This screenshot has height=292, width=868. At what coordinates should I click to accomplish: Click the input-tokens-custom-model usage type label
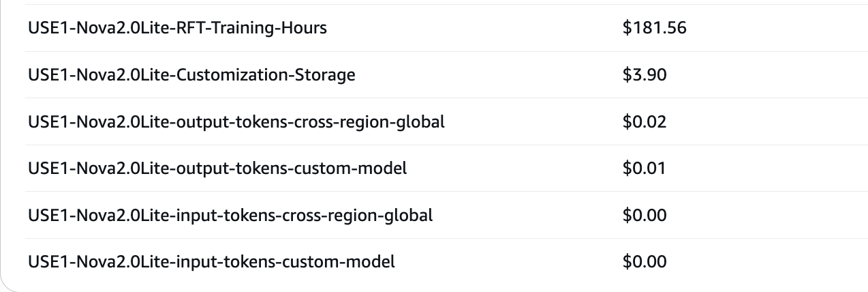pos(211,261)
